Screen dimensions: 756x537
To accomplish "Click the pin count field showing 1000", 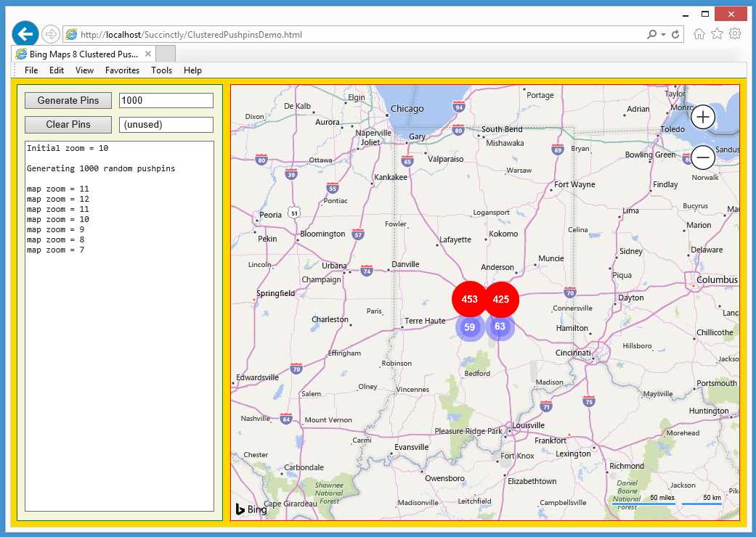I will pyautogui.click(x=166, y=101).
